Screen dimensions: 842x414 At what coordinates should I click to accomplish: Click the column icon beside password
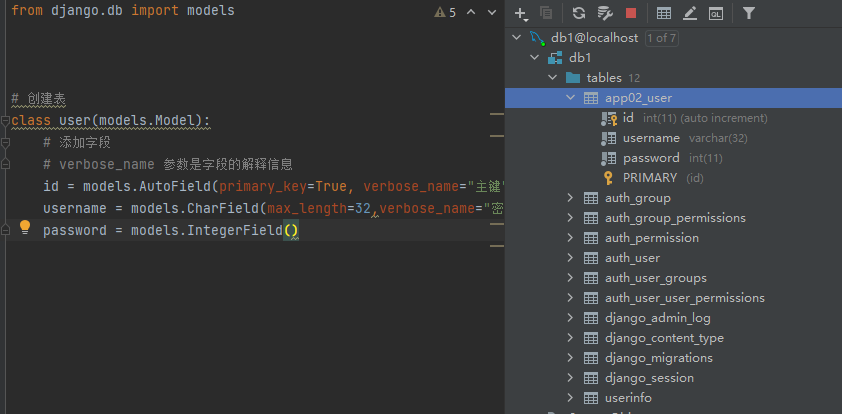click(x=608, y=158)
